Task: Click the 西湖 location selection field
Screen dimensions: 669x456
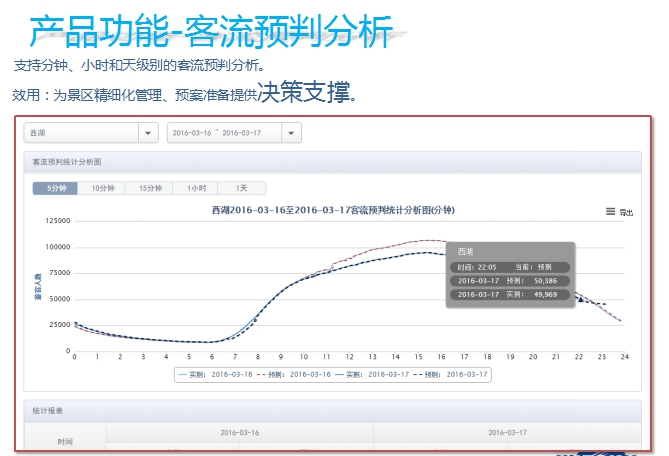Action: tap(80, 133)
